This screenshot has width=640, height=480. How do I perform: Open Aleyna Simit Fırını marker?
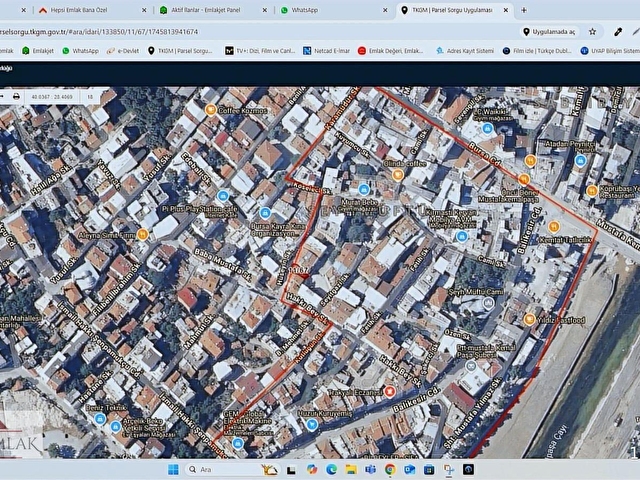pyautogui.click(x=142, y=235)
